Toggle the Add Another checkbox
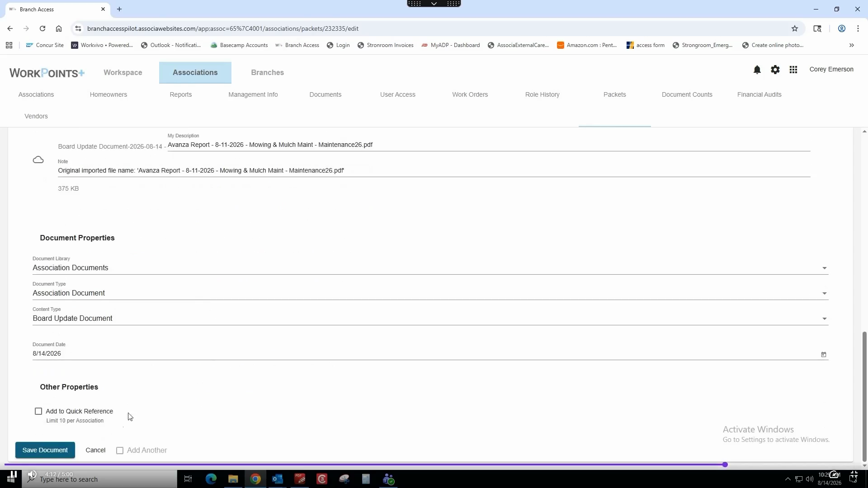868x488 pixels. coord(120,450)
